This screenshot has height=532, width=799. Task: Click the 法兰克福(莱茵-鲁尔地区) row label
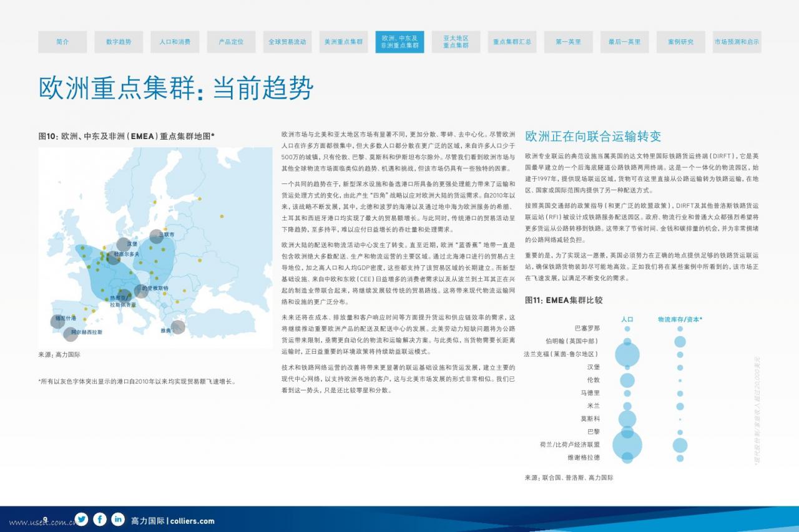click(562, 354)
